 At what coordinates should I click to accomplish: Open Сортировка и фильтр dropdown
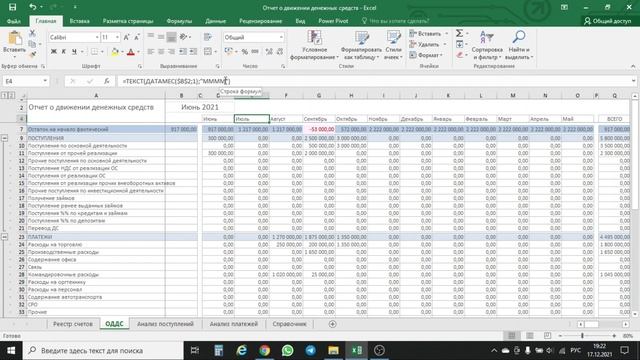point(487,45)
